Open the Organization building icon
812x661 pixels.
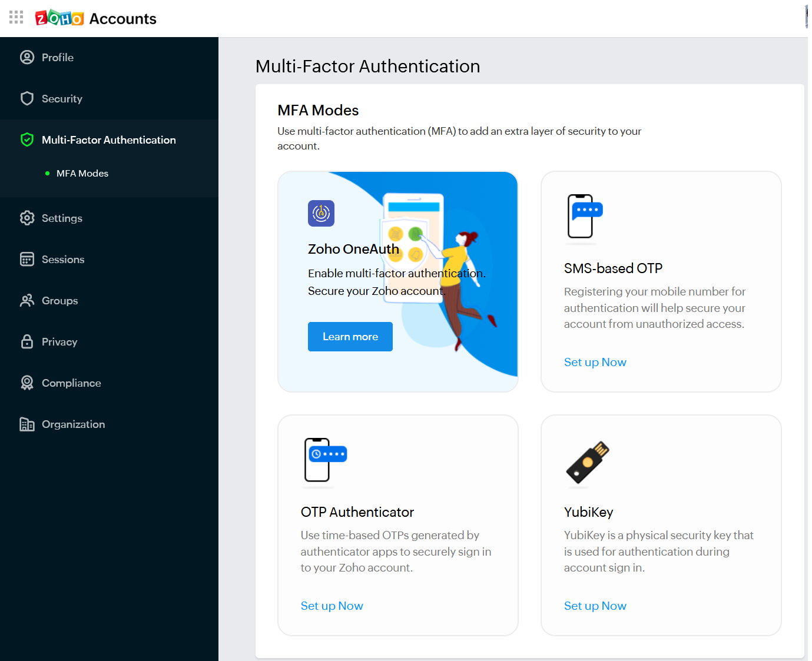[x=27, y=424]
